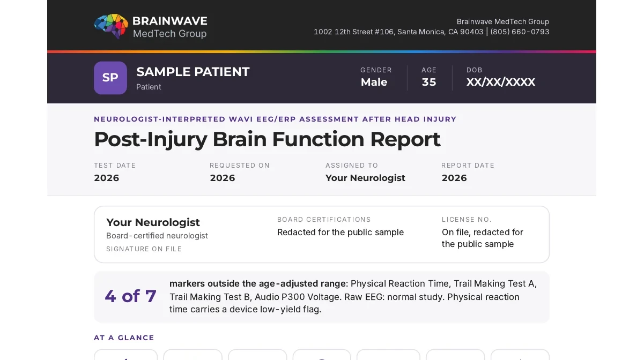Select the Santa Monica address and phone line
The width and height of the screenshot is (644, 360).
pyautogui.click(x=432, y=32)
